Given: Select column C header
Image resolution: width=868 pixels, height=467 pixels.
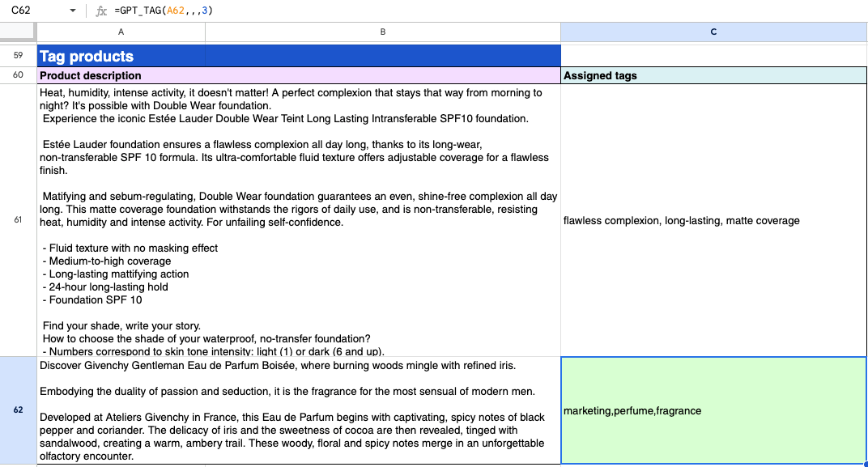Looking at the screenshot, I should click(713, 32).
